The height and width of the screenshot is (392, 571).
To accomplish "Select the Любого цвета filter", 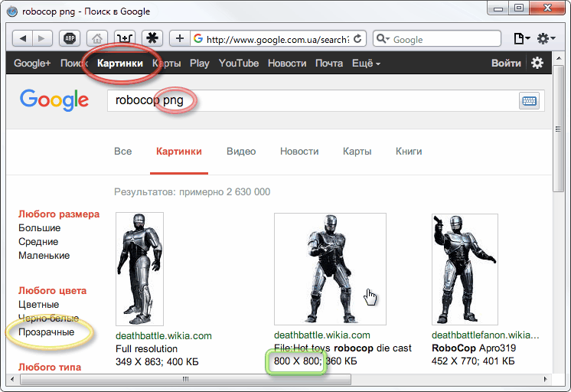I will click(53, 291).
